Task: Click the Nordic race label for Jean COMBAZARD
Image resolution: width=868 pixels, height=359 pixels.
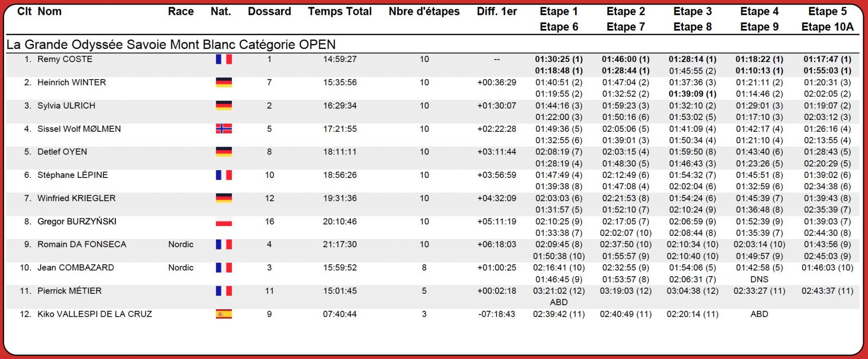Action: point(181,268)
